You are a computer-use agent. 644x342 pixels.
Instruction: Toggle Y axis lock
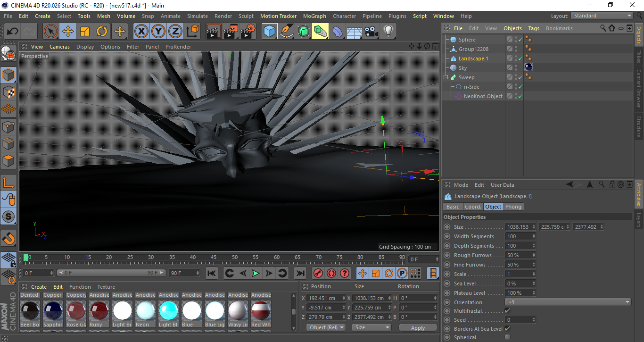[158, 32]
